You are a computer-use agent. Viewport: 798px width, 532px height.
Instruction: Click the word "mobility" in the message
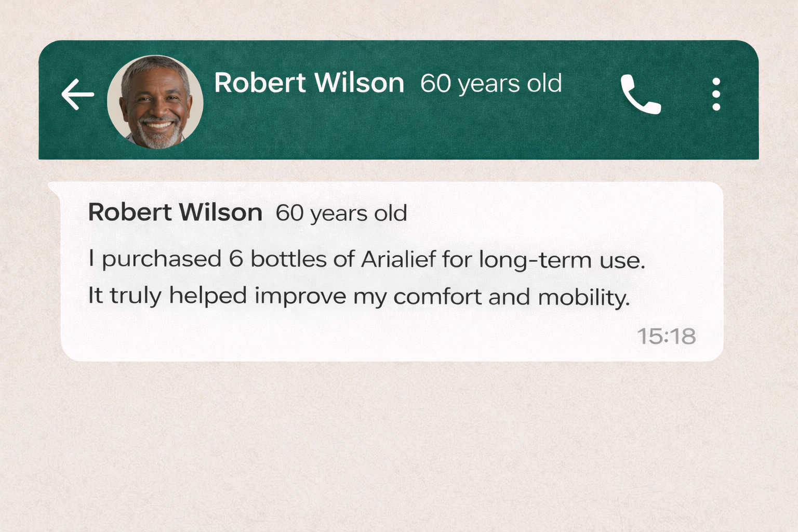pyautogui.click(x=583, y=297)
